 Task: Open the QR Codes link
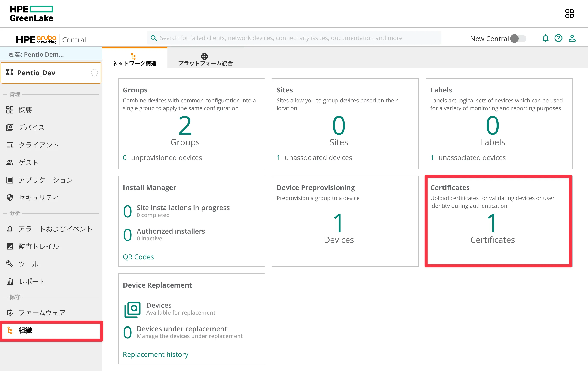[138, 257]
